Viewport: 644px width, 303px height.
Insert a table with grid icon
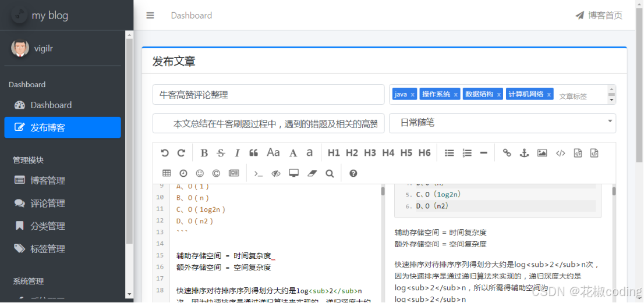(167, 173)
